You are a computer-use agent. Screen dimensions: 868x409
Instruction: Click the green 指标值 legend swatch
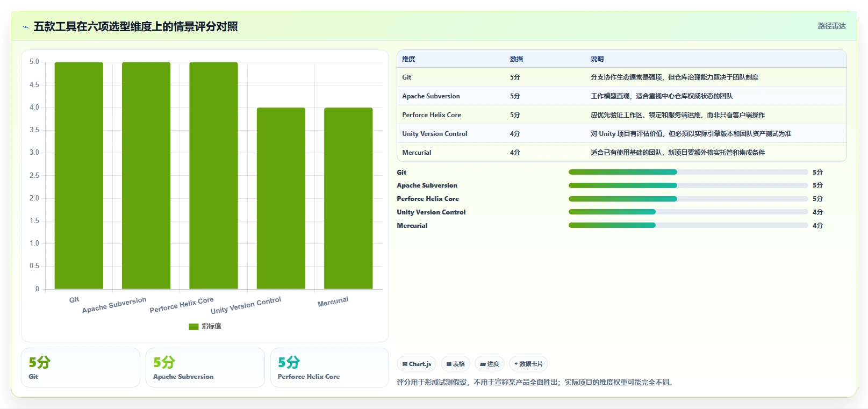193,326
